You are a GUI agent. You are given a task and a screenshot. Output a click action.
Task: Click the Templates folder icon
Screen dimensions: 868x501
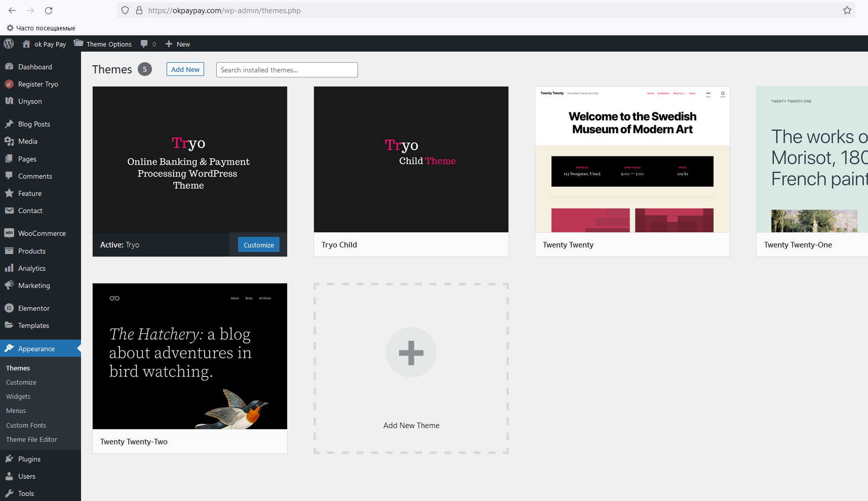point(9,325)
